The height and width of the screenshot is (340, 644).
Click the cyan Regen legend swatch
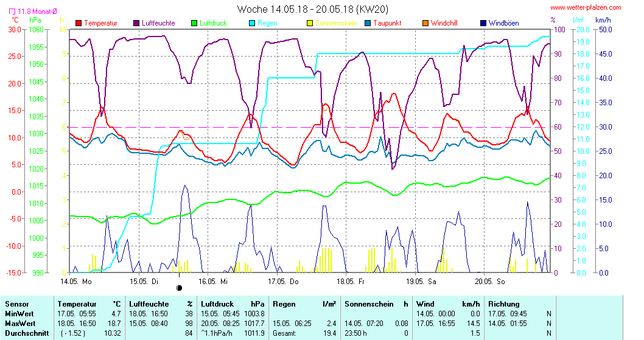click(x=252, y=23)
